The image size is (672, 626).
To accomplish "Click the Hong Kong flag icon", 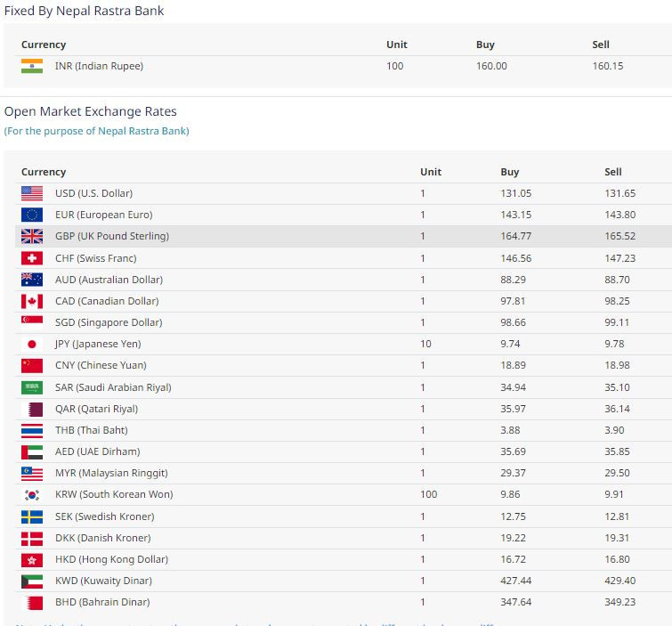I will tap(32, 559).
